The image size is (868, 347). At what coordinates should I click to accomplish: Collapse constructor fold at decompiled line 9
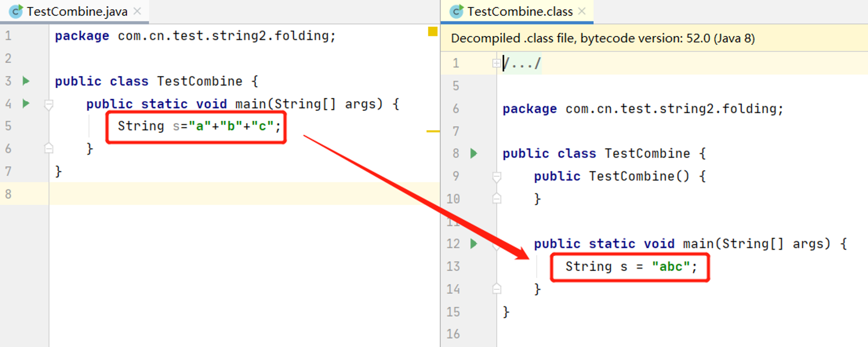click(497, 176)
